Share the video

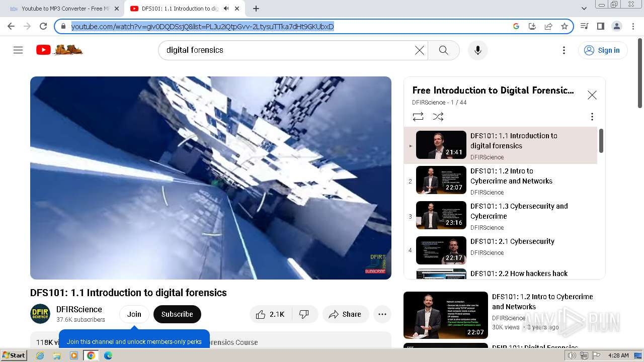[x=345, y=314]
